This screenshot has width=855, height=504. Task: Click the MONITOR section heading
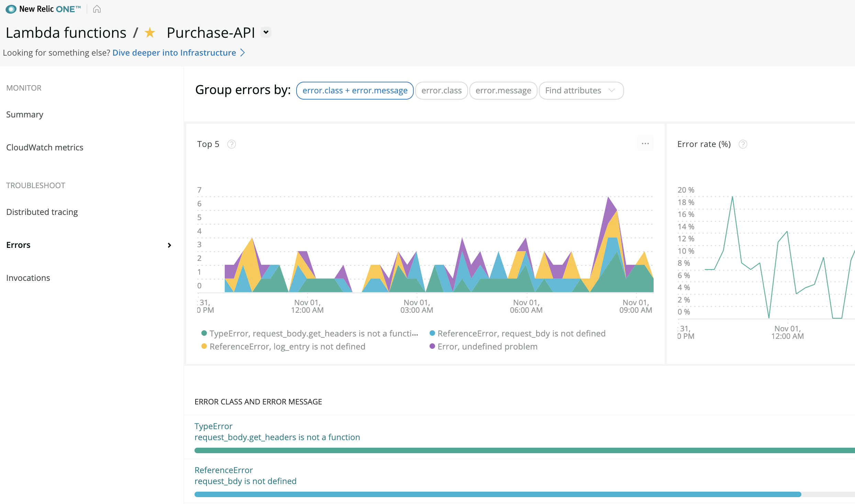tap(24, 88)
